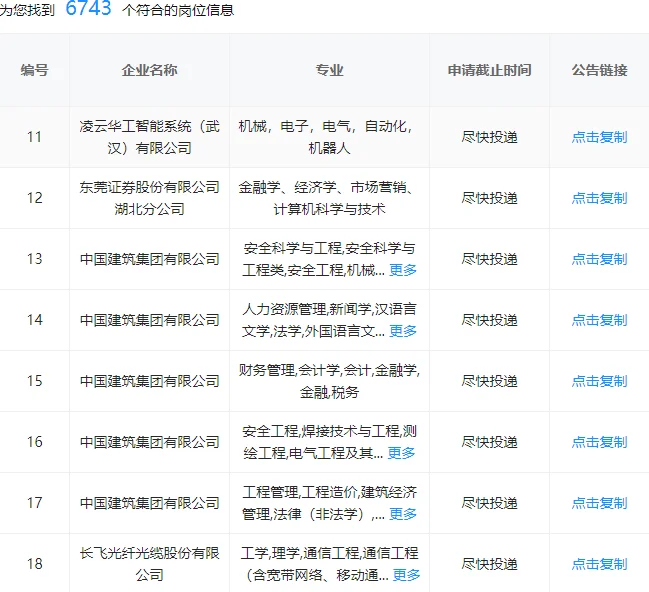Copy the announcement link for row 16
This screenshot has width=649, height=592.
599,442
